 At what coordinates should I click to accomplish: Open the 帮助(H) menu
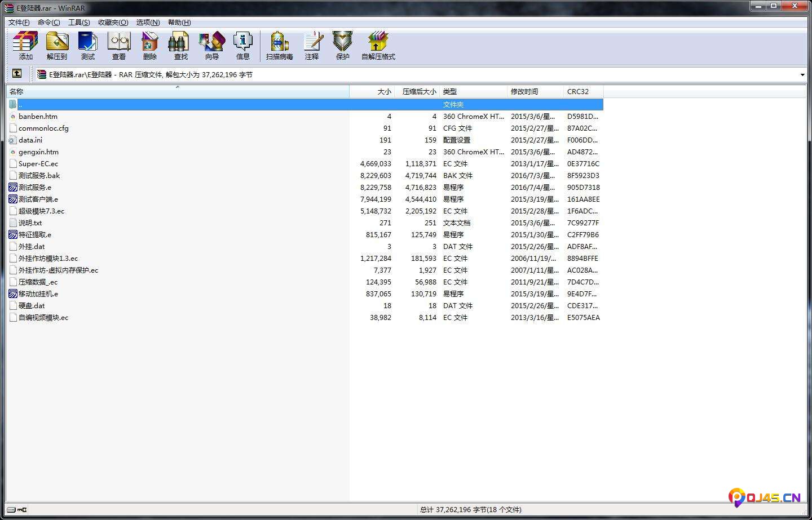[x=179, y=23]
